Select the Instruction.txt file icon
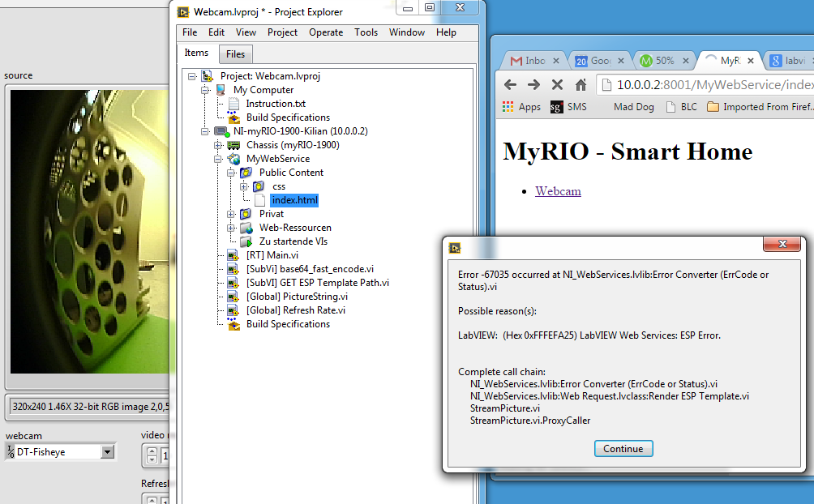The image size is (814, 504). 234,104
